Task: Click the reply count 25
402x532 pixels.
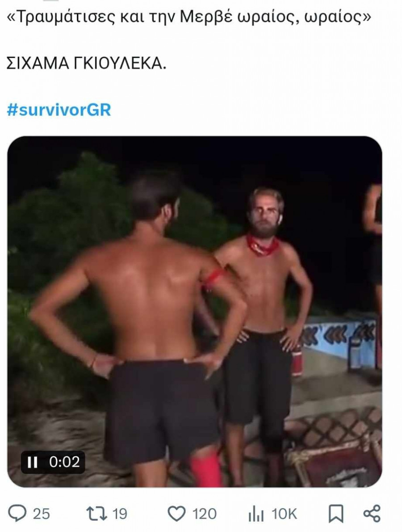Action: pyautogui.click(x=42, y=514)
